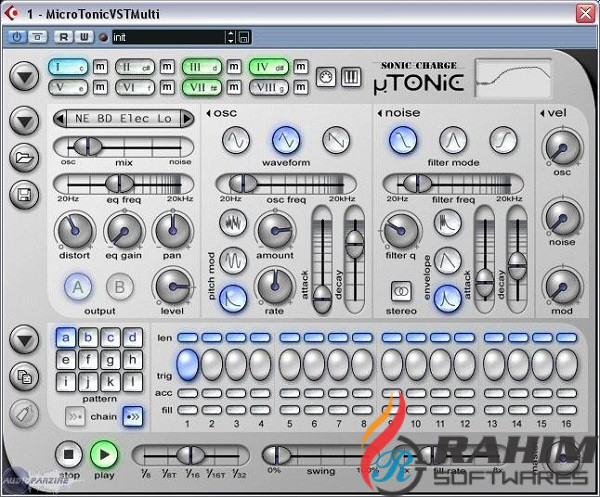The image size is (600, 497).
Task: Select drum channel IV
Action: click(x=269, y=67)
